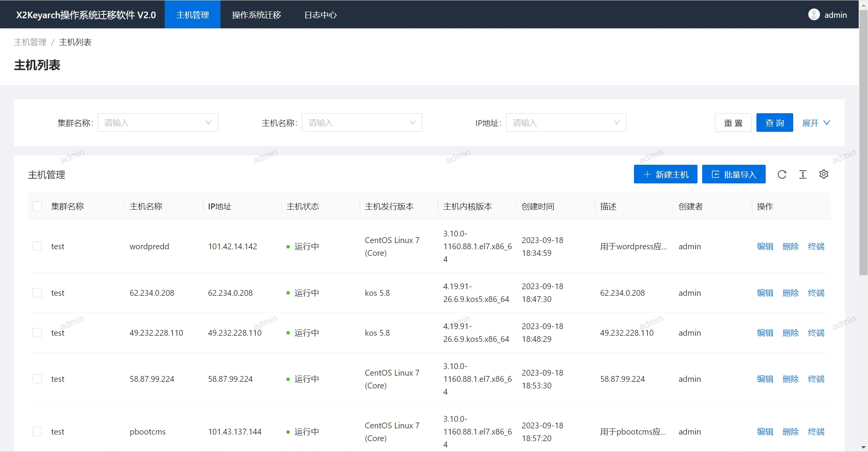Select the pbootcms host row checkbox
Image resolution: width=868 pixels, height=452 pixels.
[x=37, y=431]
